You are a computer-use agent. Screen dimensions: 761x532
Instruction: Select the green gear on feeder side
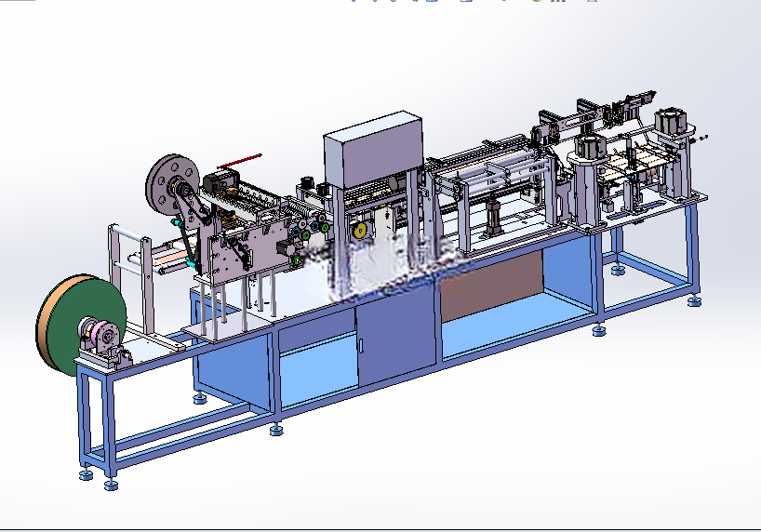pyautogui.click(x=306, y=235)
